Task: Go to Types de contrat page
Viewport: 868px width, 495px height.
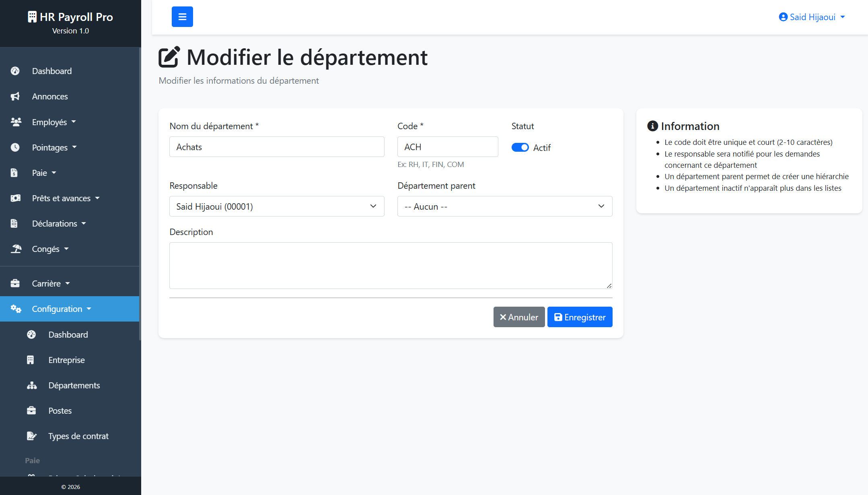Action: click(x=70, y=436)
